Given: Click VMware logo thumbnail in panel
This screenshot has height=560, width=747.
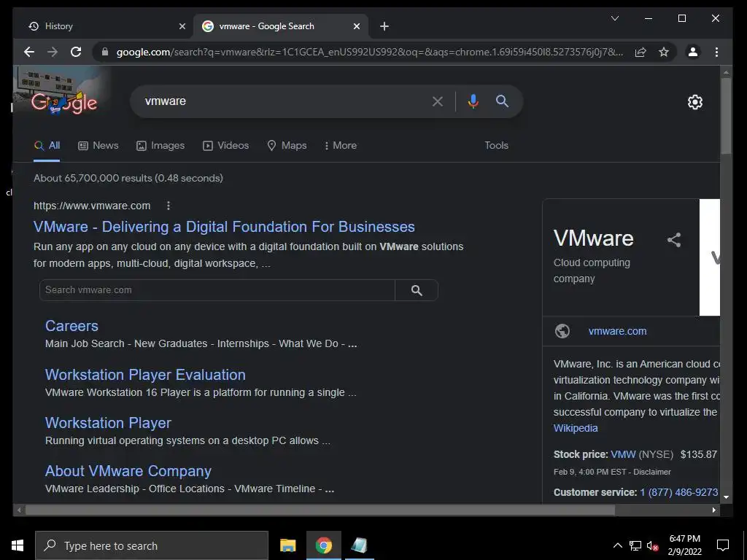Looking at the screenshot, I should tap(709, 257).
